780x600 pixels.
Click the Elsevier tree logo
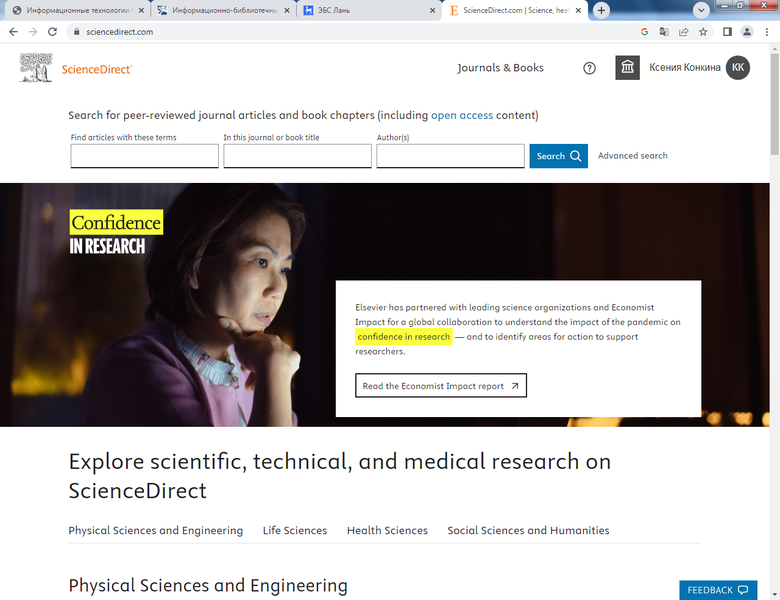(x=36, y=68)
